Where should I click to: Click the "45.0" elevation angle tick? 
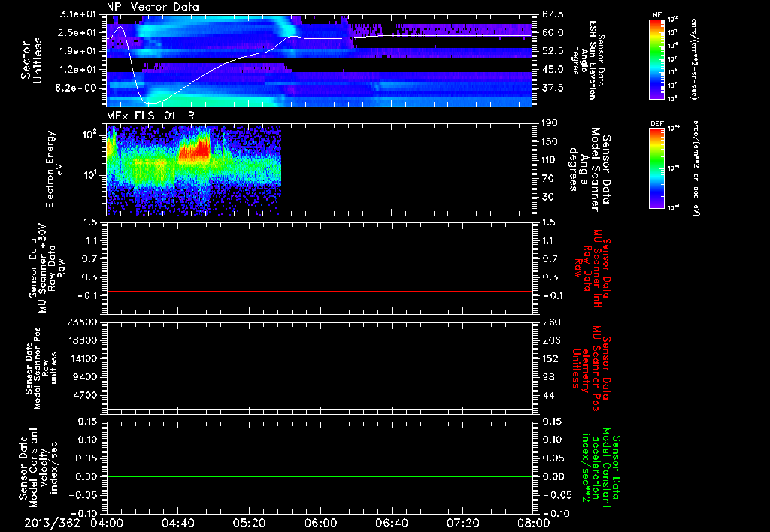(x=553, y=70)
